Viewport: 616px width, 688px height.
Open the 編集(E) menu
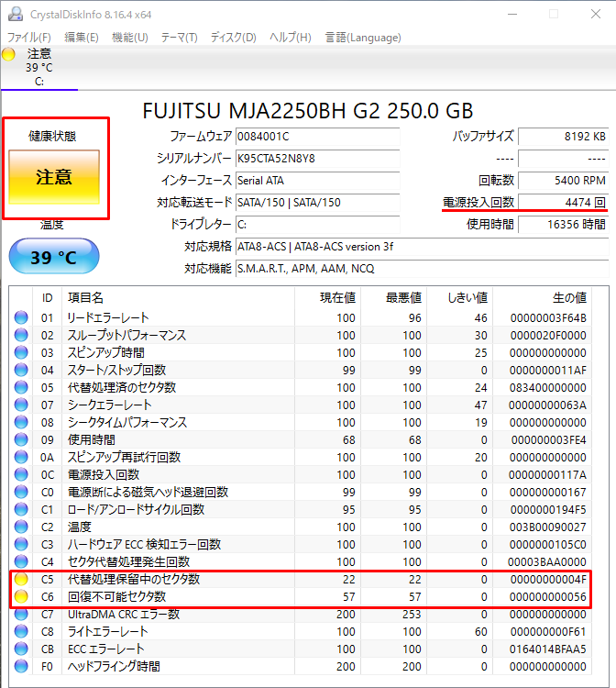(x=81, y=38)
